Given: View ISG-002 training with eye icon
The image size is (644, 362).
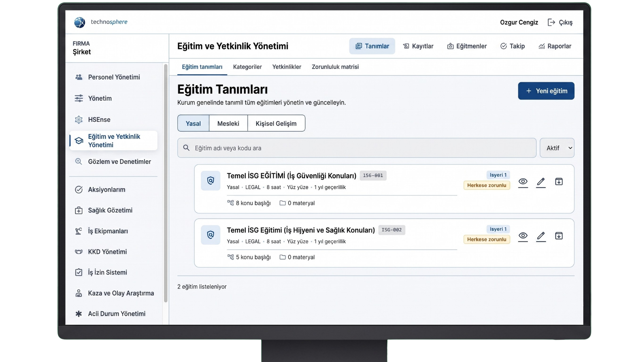Looking at the screenshot, I should (523, 236).
